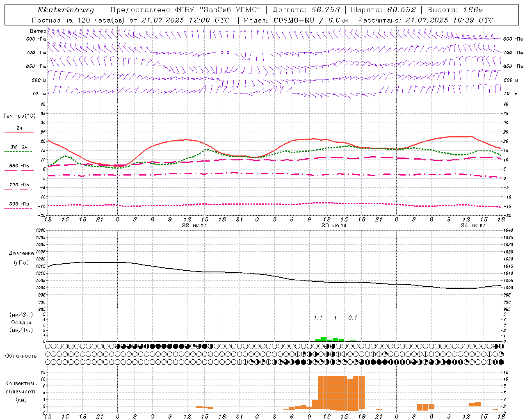The width and height of the screenshot is (525, 420).
Task: Click the 'Высота: 166м' header value
Action: (455, 10)
